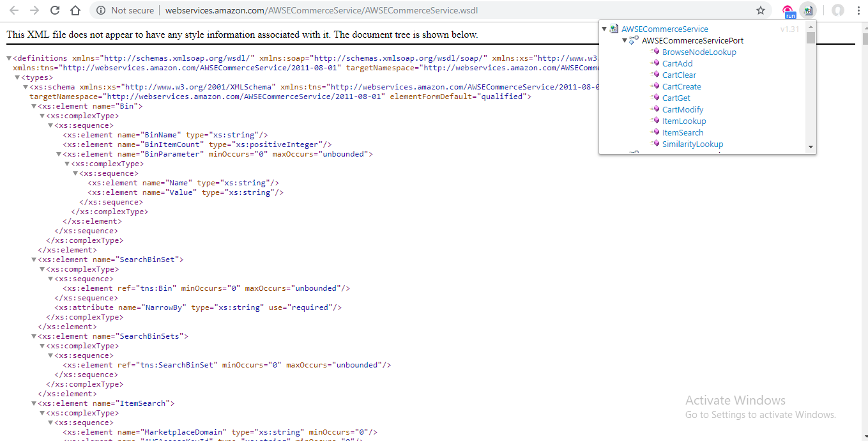Image resolution: width=868 pixels, height=441 pixels.
Task: Collapse the SearchBinSet element node
Action: click(34, 259)
